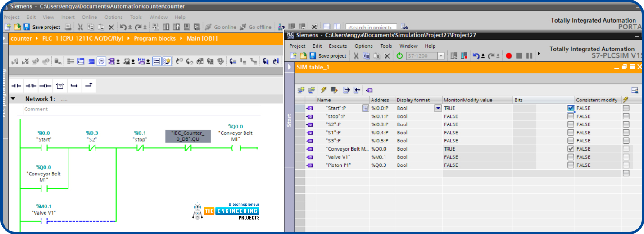
Task: Open Tools menu in PLCSIM
Action: (386, 46)
